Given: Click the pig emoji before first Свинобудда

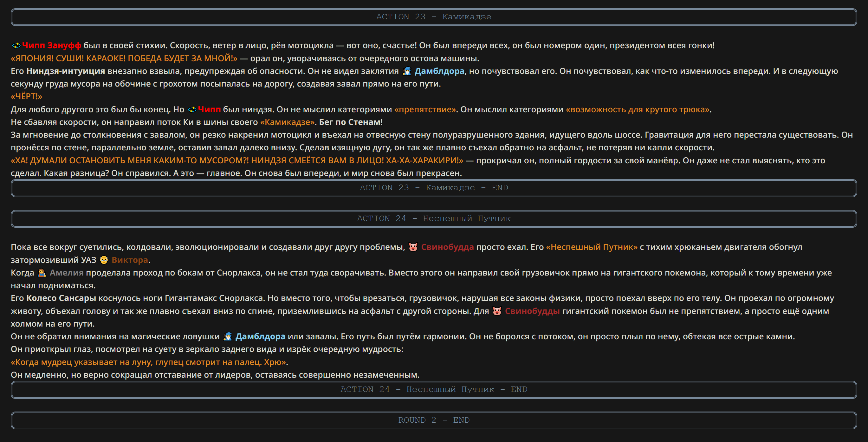Looking at the screenshot, I should click(413, 247).
